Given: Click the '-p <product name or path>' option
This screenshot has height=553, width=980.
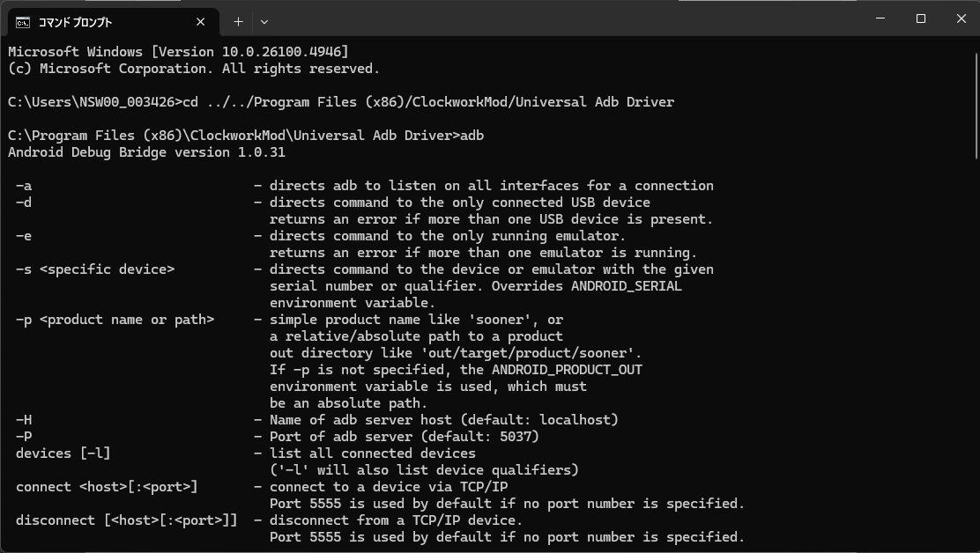Looking at the screenshot, I should tap(115, 320).
